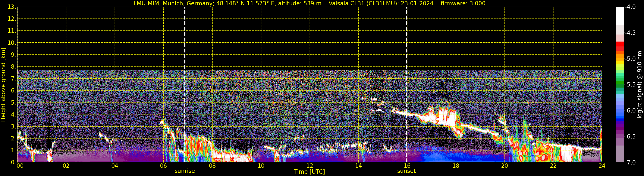Click the height axis tick "1."
The height and width of the screenshot is (176, 644).
13,151
